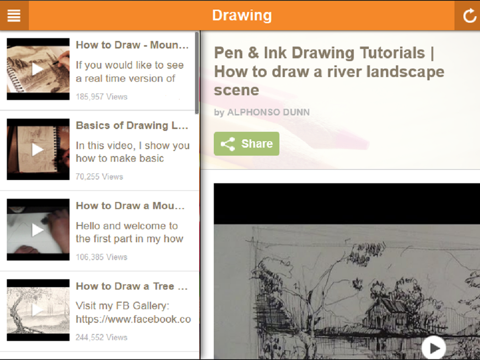This screenshot has width=480, height=360.
Task: Click the Drawing header title
Action: pos(242,15)
